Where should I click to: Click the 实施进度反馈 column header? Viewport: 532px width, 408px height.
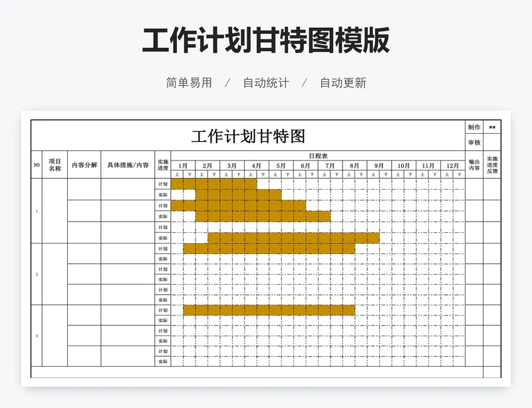coord(492,165)
